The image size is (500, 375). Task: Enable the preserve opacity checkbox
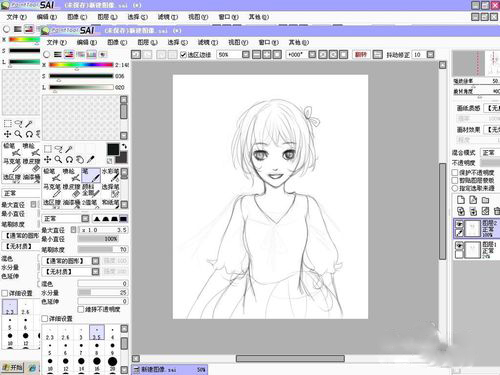(455, 172)
